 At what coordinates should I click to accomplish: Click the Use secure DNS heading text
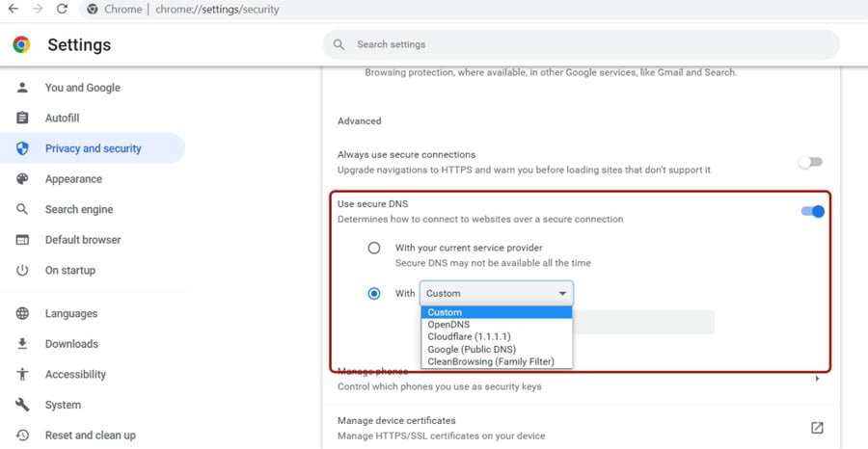[372, 204]
